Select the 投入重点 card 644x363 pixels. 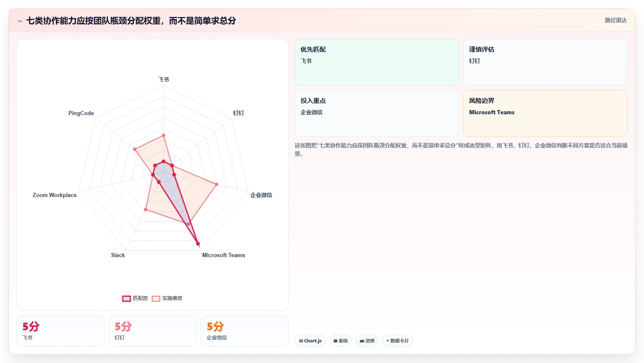377,113
